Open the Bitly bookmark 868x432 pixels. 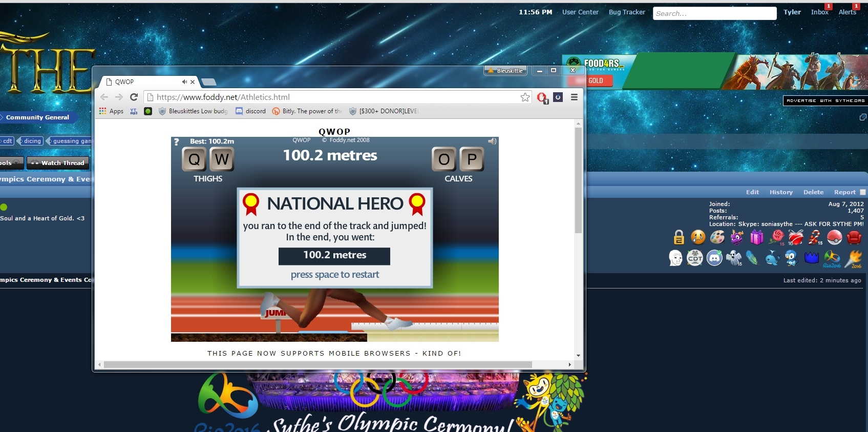click(x=307, y=111)
